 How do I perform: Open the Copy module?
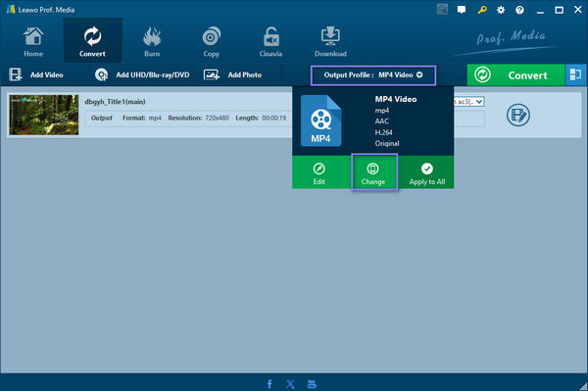211,41
